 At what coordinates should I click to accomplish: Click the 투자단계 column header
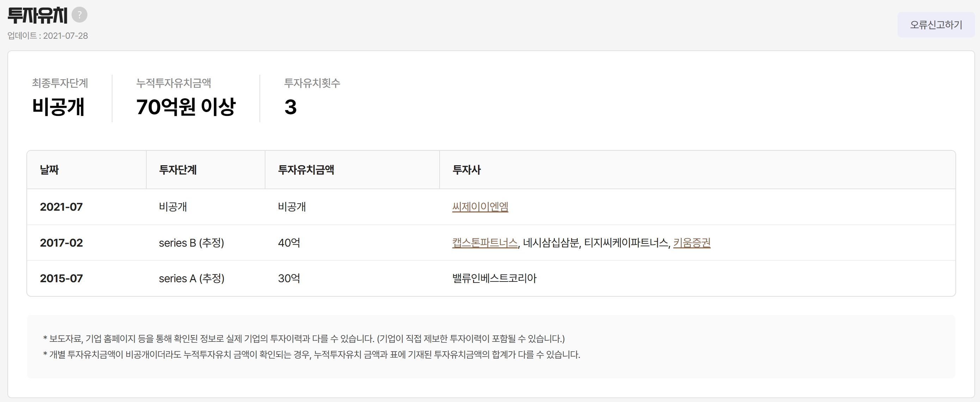point(177,169)
